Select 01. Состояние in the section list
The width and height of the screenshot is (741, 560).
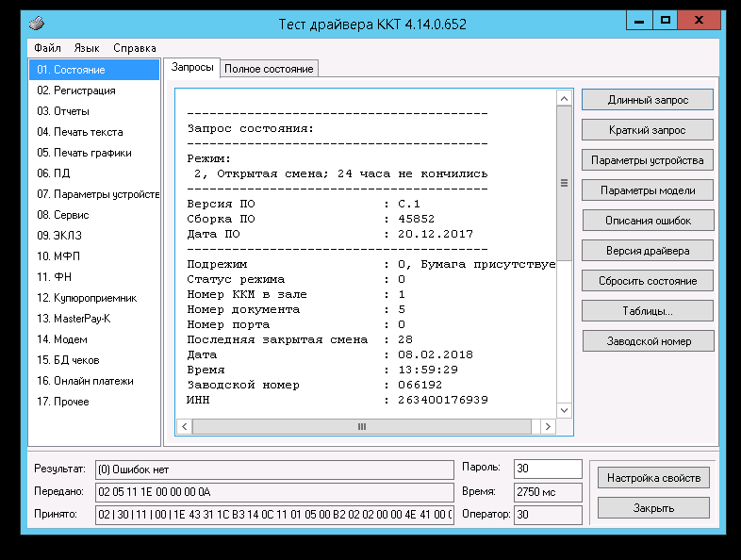pyautogui.click(x=94, y=70)
